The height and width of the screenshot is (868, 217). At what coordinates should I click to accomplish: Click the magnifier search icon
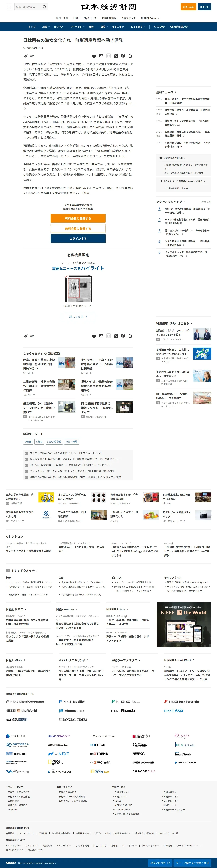(44, 7)
